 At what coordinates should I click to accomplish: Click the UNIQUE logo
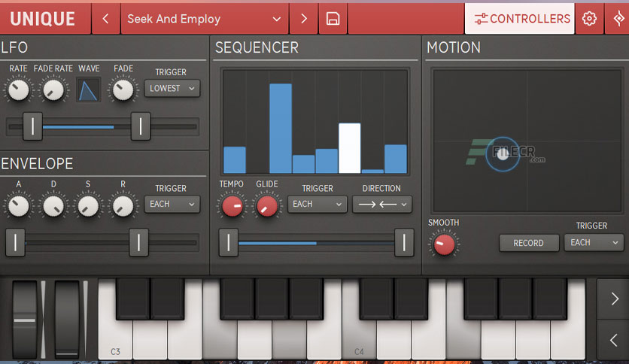pyautogui.click(x=43, y=19)
